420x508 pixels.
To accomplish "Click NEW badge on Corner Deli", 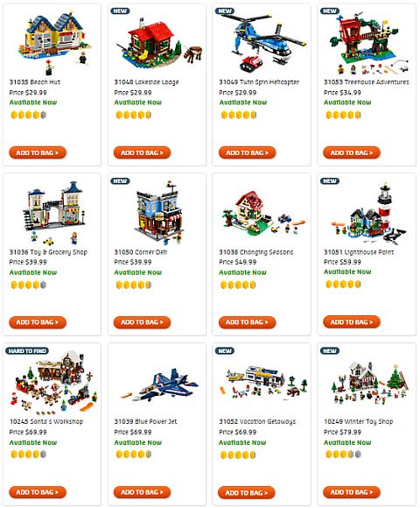I will 120,181.
